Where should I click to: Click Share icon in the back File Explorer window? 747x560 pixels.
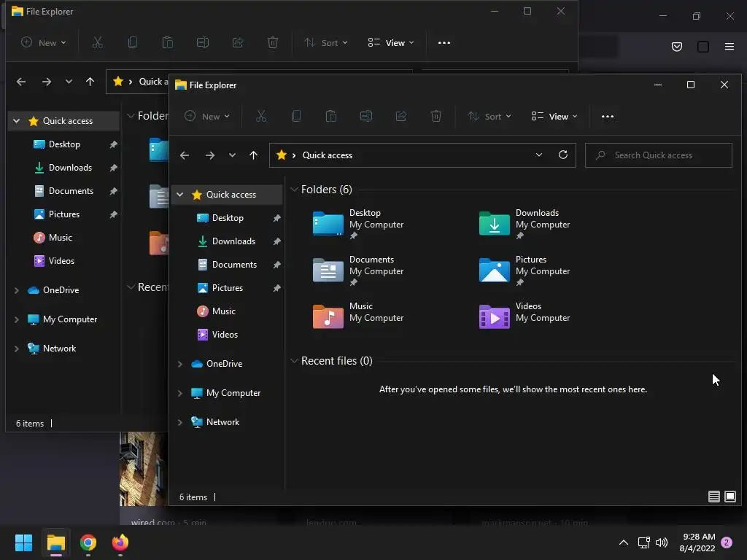point(238,43)
